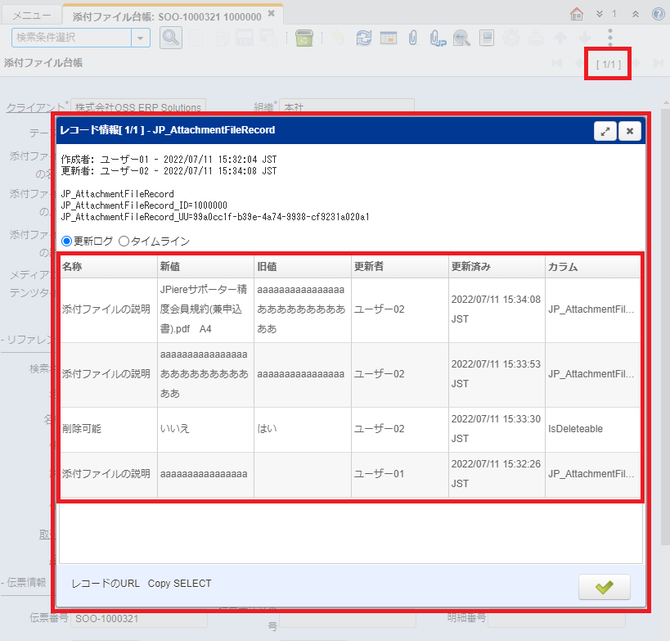The height and width of the screenshot is (641, 670).
Task: Select the JPiereサポーター精度会員規約 new value cell
Action: coord(206,309)
